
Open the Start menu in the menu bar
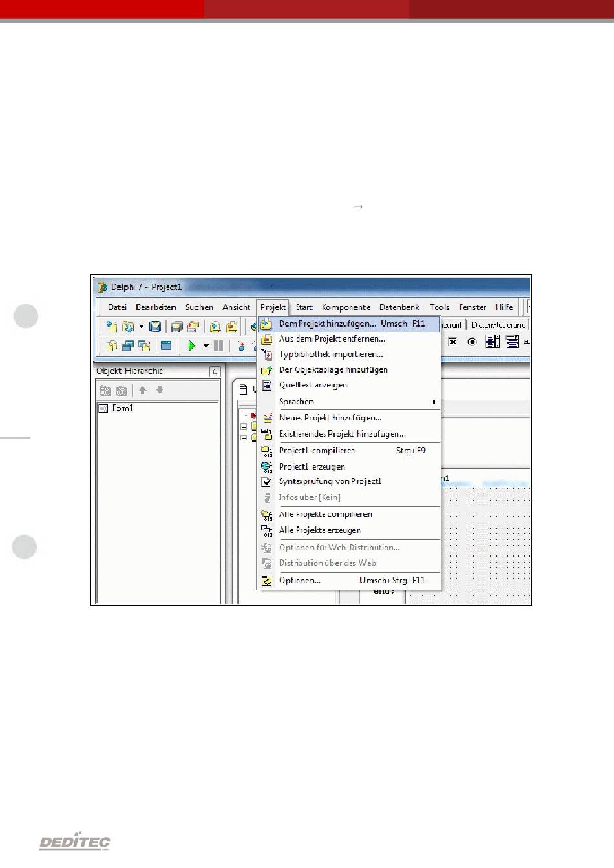(x=304, y=307)
